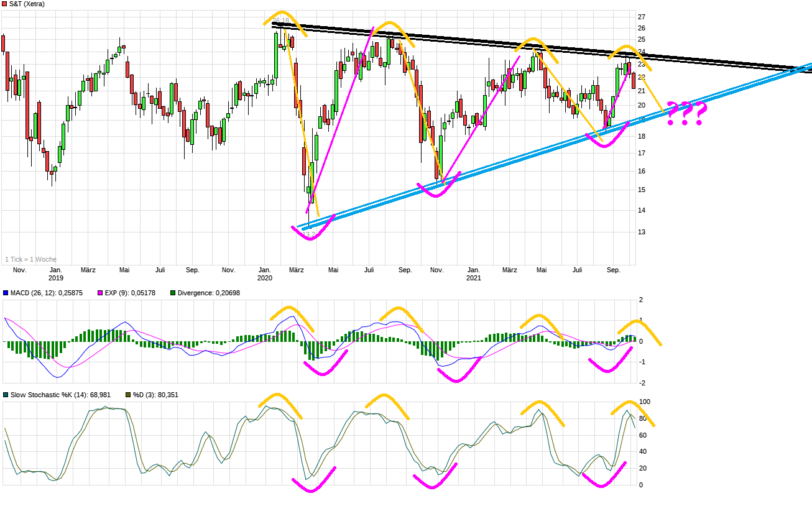Click the "27" value on the right price axis
812x506 pixels.
coord(640,16)
